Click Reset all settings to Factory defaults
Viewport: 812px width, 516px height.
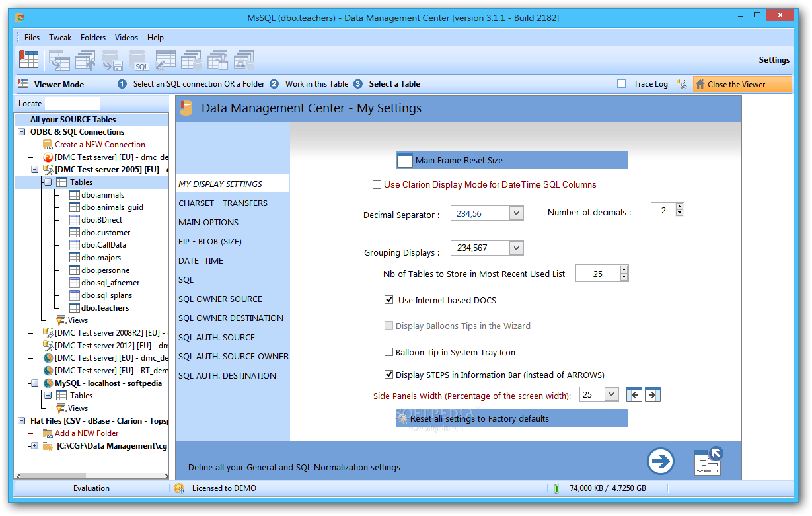click(x=512, y=418)
